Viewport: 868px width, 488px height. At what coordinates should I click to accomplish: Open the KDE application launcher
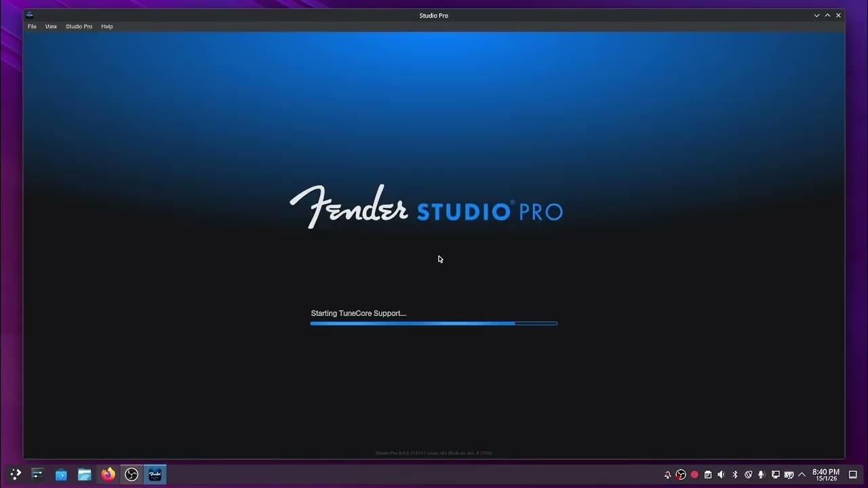click(16, 474)
